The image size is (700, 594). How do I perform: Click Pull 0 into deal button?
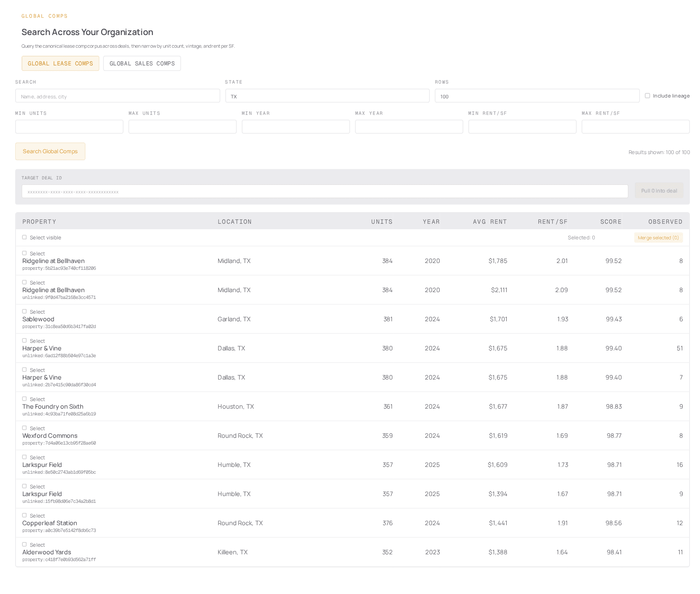tap(659, 191)
